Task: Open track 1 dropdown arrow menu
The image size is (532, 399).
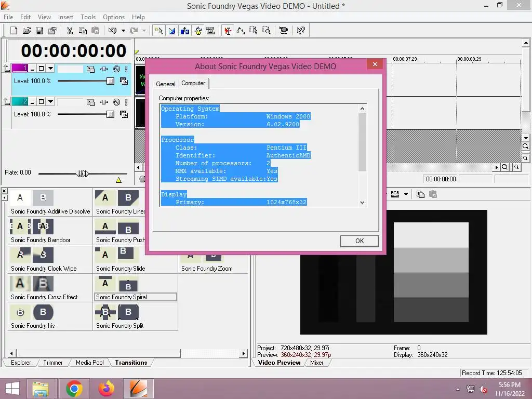Action: (50, 69)
